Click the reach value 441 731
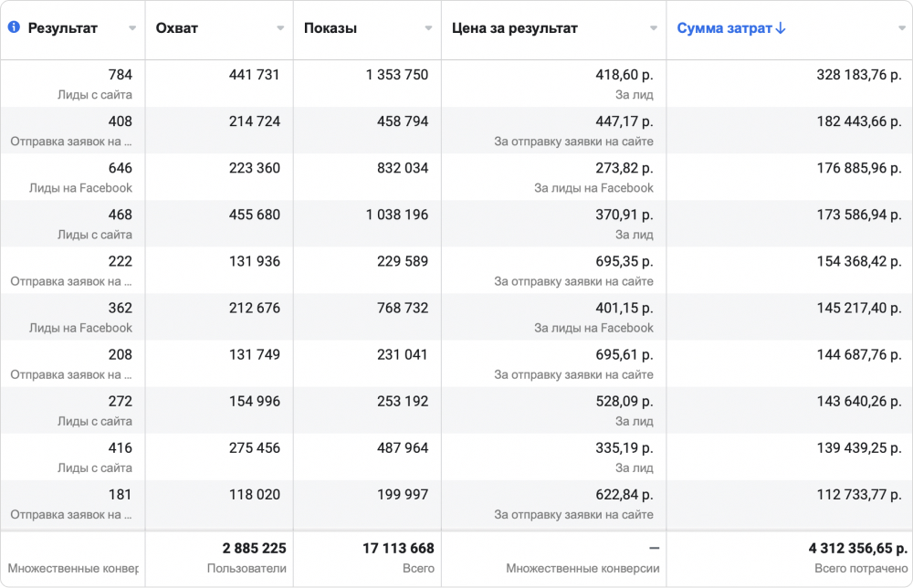This screenshot has height=588, width=913. (x=255, y=75)
